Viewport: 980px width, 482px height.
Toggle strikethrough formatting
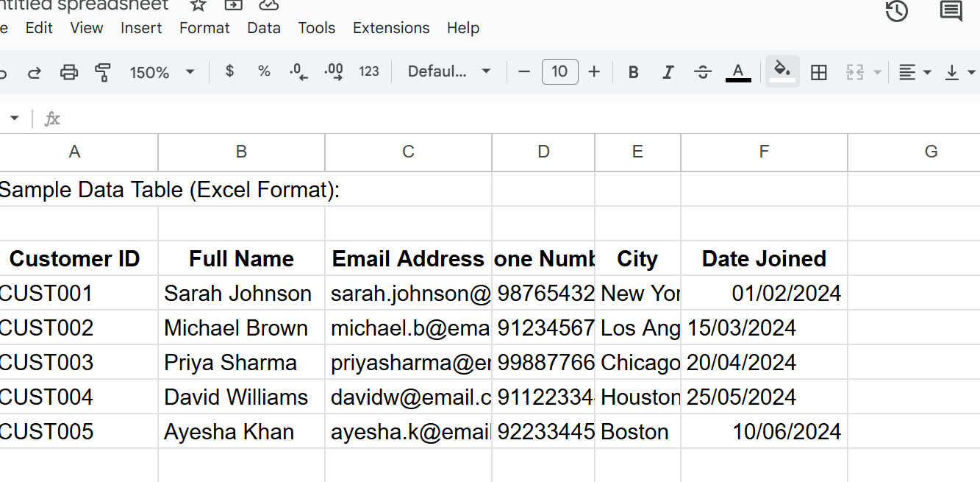click(703, 72)
